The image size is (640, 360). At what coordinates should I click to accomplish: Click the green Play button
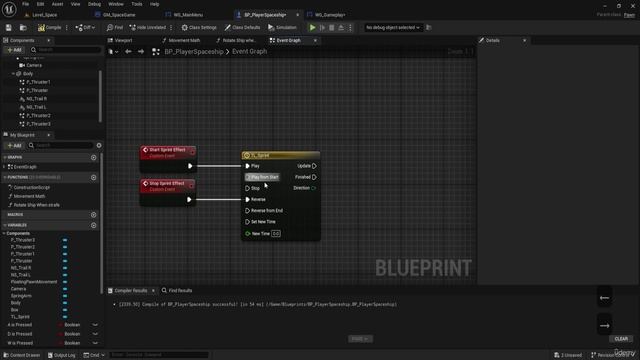pyautogui.click(x=312, y=27)
